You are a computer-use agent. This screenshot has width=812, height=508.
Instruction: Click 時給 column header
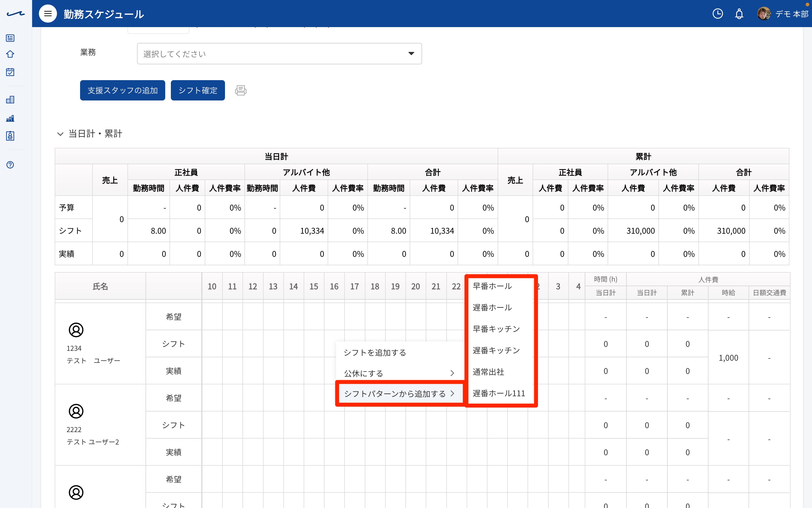pos(728,293)
